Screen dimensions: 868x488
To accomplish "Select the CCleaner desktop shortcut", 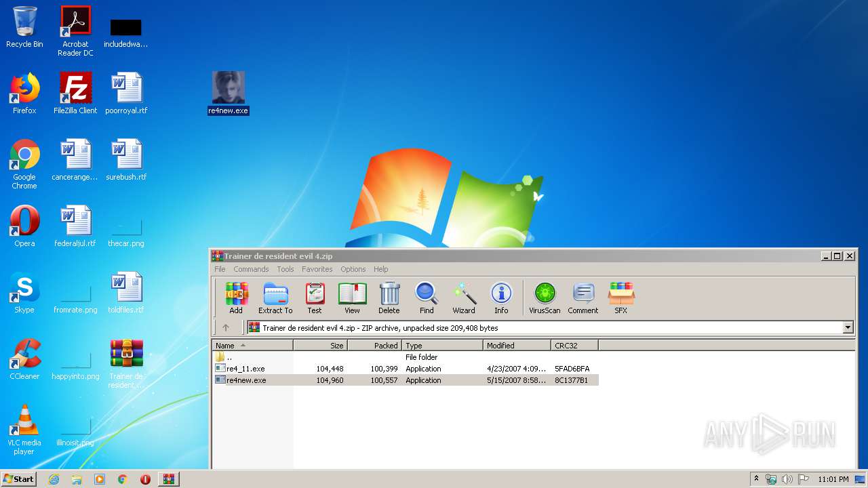I will 24,359.
